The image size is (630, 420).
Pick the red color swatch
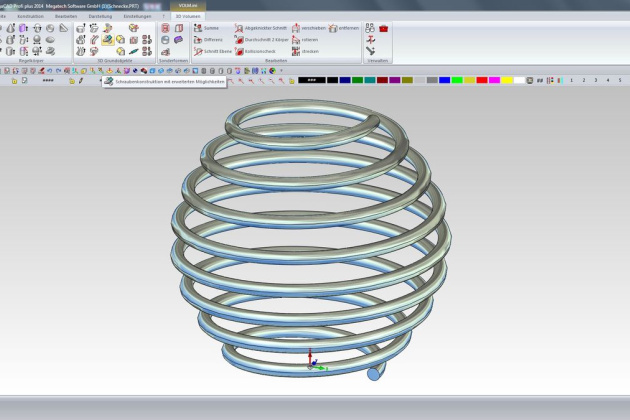pos(482,80)
